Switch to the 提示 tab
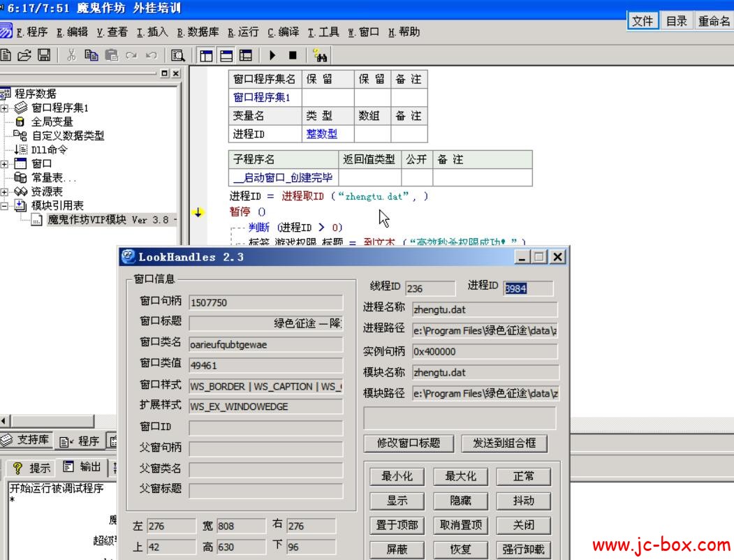Image resolution: width=734 pixels, height=560 pixels. [32, 468]
